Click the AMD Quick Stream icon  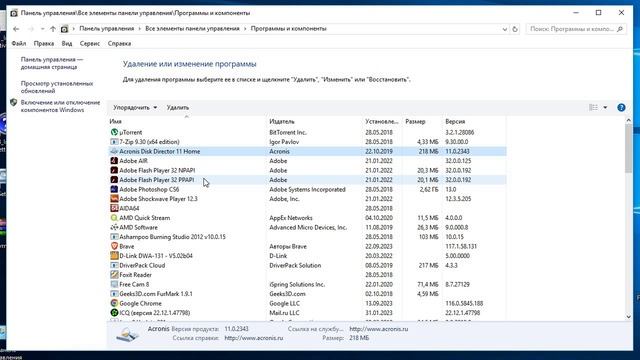[114, 218]
